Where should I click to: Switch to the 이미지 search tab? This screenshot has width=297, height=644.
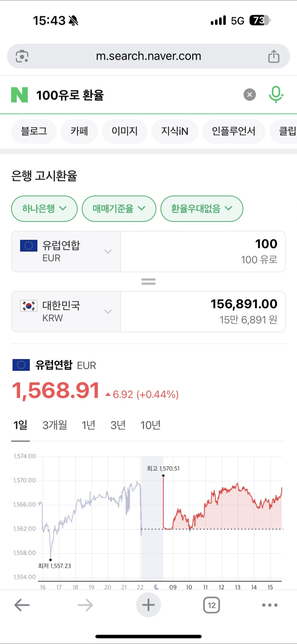[124, 131]
